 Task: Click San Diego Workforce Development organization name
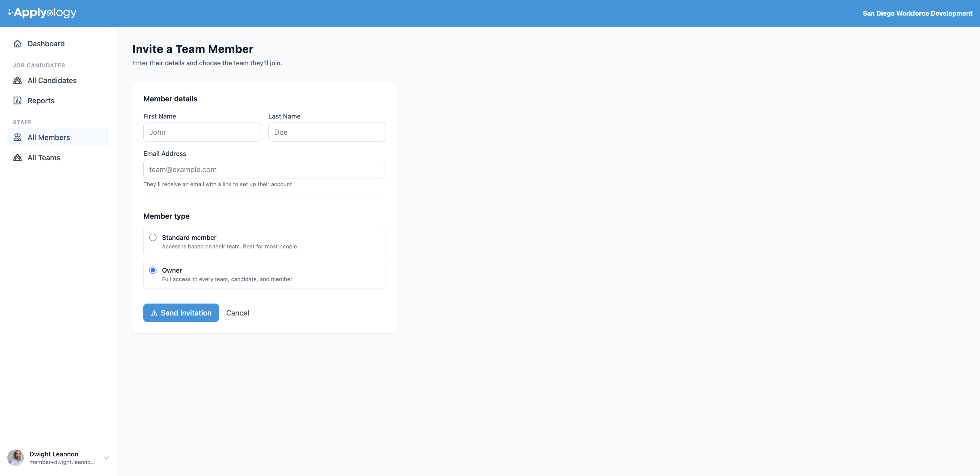pyautogui.click(x=917, y=13)
